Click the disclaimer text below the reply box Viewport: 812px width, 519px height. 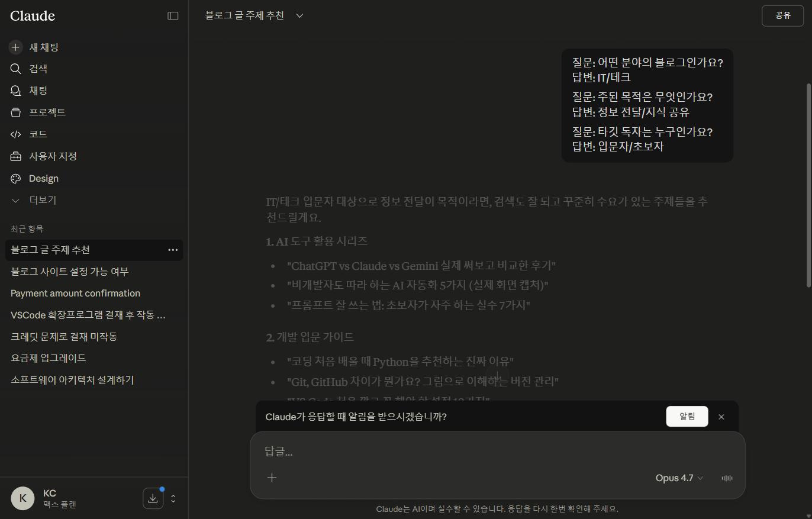click(497, 509)
